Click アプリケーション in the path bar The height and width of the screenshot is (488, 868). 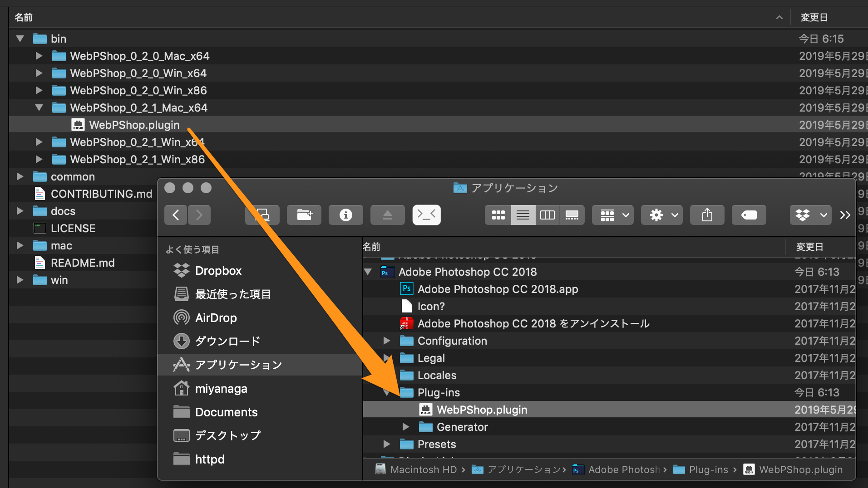coord(516,469)
